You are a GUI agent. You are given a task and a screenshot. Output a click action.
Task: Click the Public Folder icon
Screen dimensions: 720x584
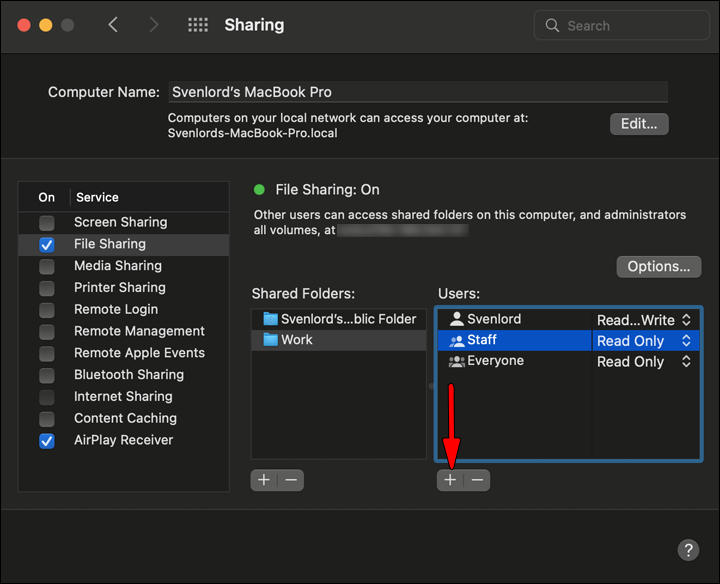pyautogui.click(x=270, y=319)
